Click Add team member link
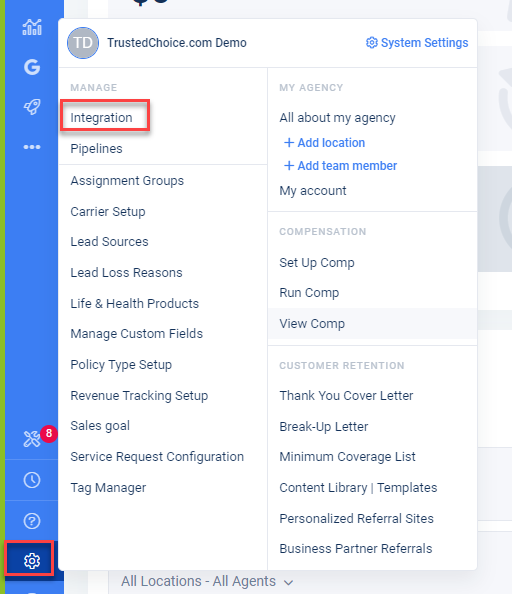The height and width of the screenshot is (594, 512). (x=340, y=166)
